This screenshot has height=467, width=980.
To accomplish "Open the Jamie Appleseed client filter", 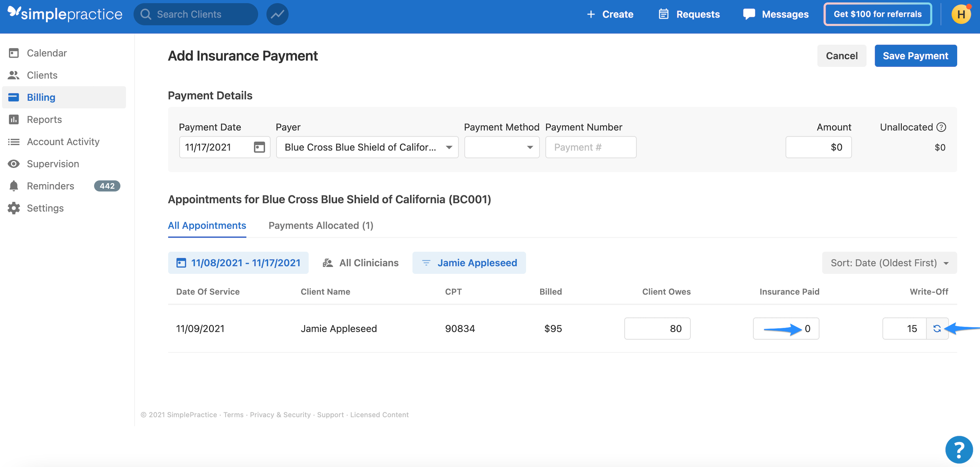I will [469, 263].
